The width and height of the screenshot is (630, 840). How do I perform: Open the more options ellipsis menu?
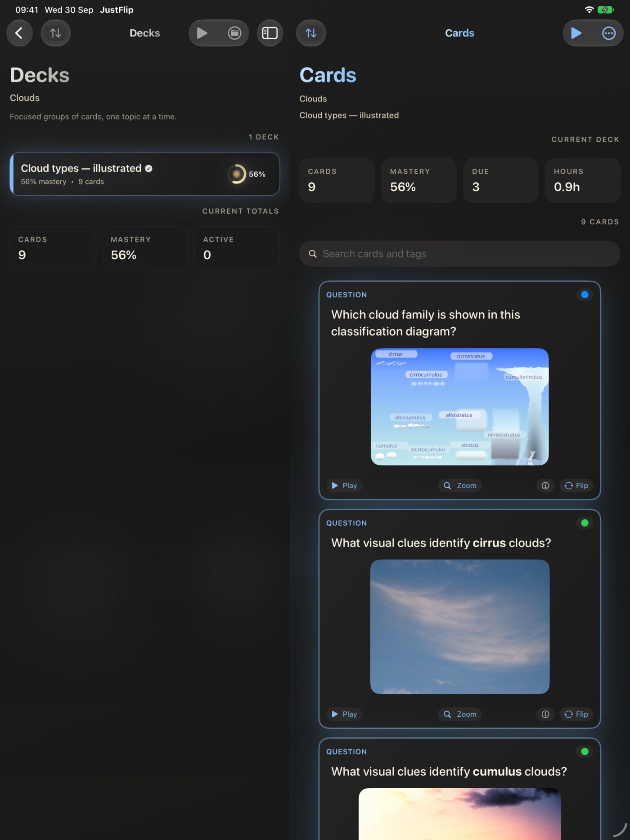point(609,33)
